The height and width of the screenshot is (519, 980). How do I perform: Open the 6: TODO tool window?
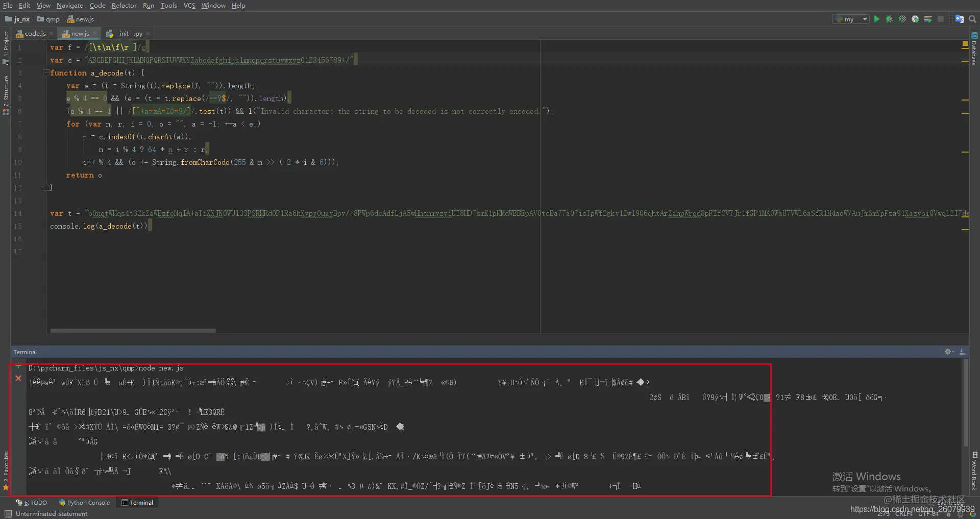(x=32, y=503)
